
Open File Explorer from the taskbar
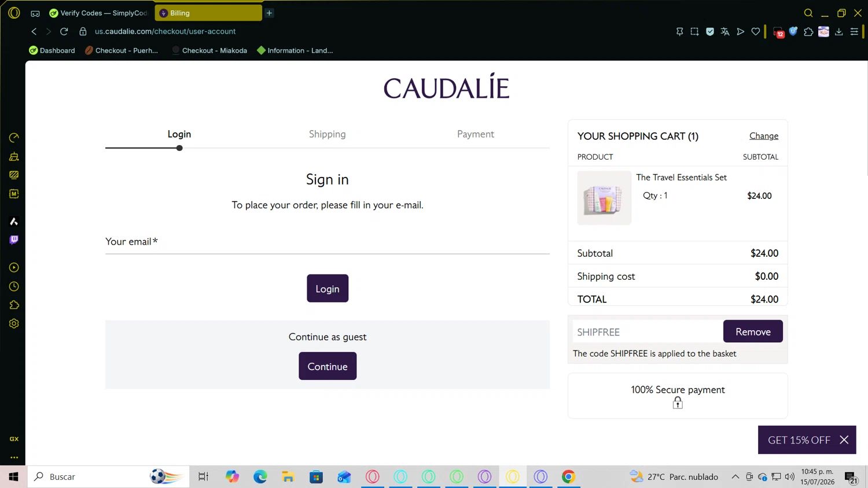tap(288, 477)
